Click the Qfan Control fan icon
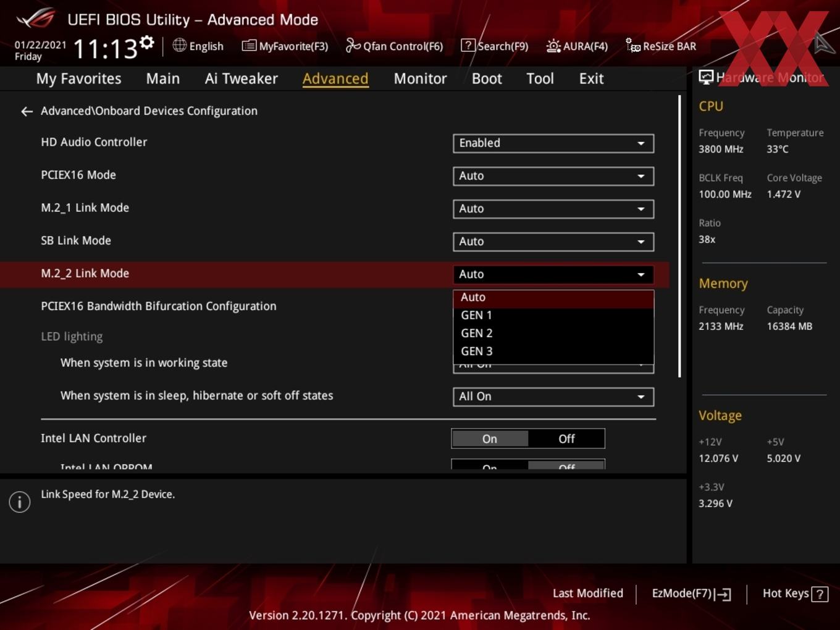Screen dimensions: 840x630 (353, 45)
